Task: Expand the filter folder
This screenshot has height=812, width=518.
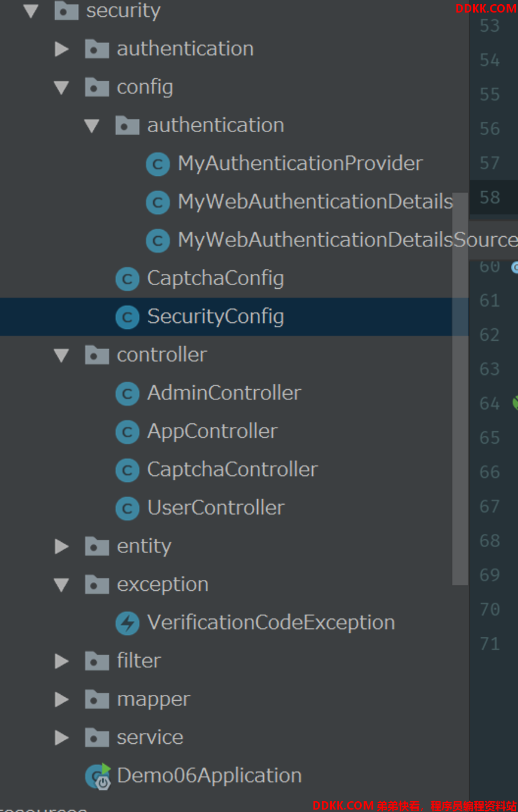Action: coord(62,661)
